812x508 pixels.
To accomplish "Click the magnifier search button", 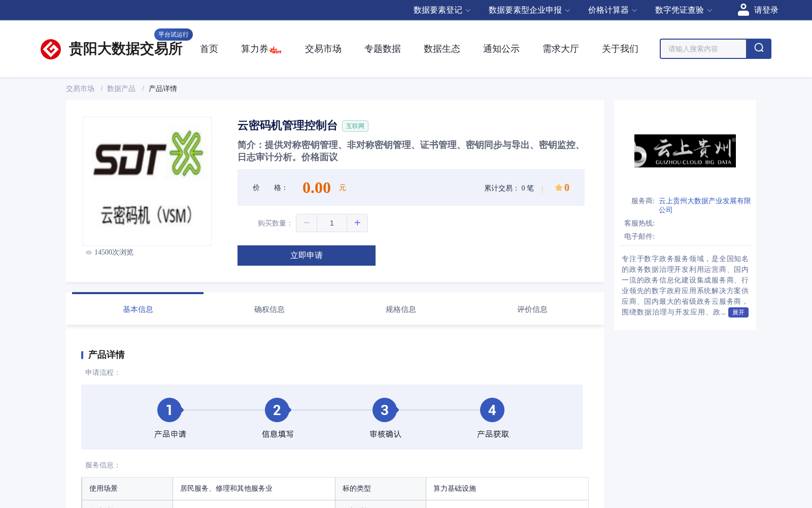I will [759, 49].
